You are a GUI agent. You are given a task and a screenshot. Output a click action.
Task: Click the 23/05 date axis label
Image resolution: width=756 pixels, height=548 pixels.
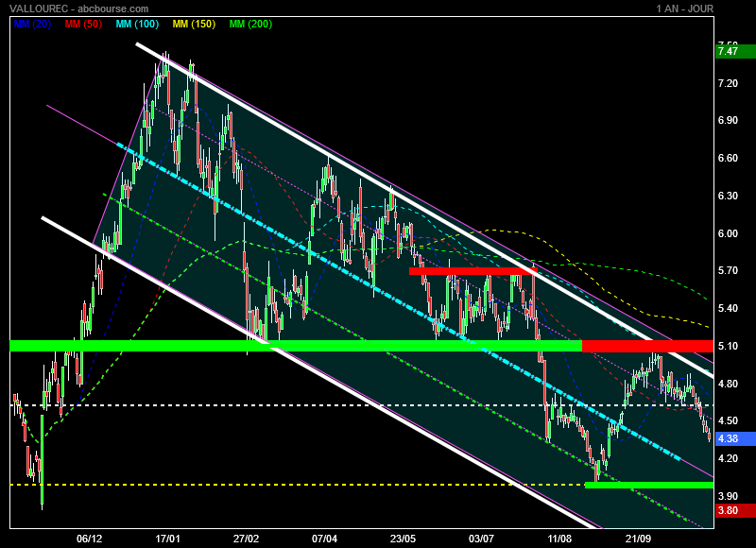(x=403, y=539)
